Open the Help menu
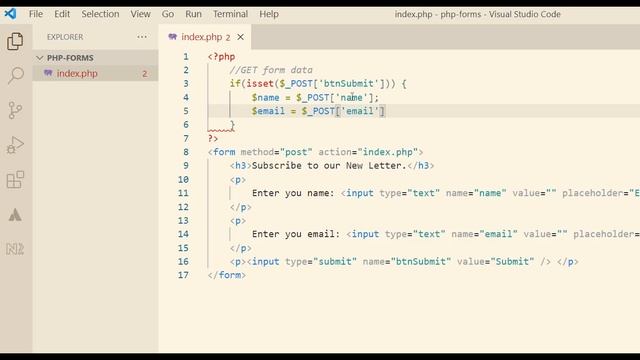 point(269,14)
